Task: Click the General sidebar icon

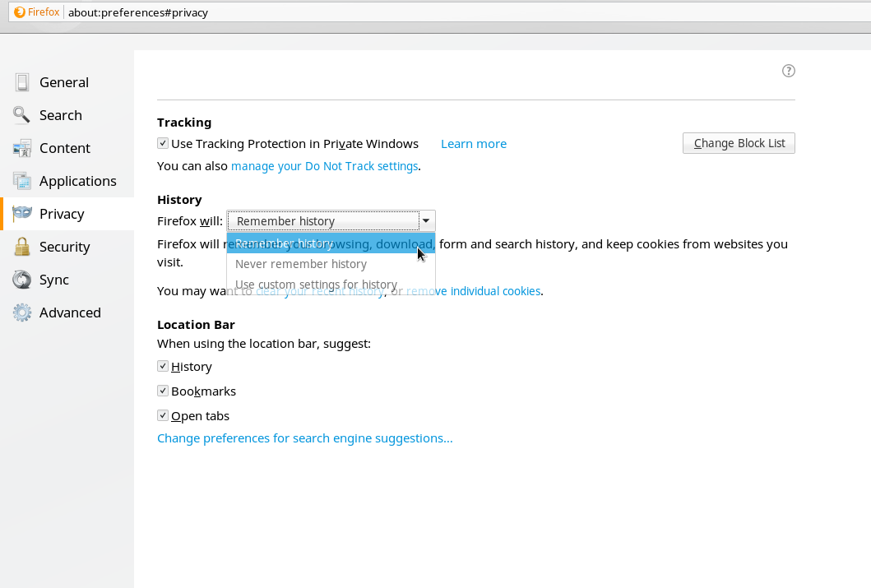Action: 22,82
